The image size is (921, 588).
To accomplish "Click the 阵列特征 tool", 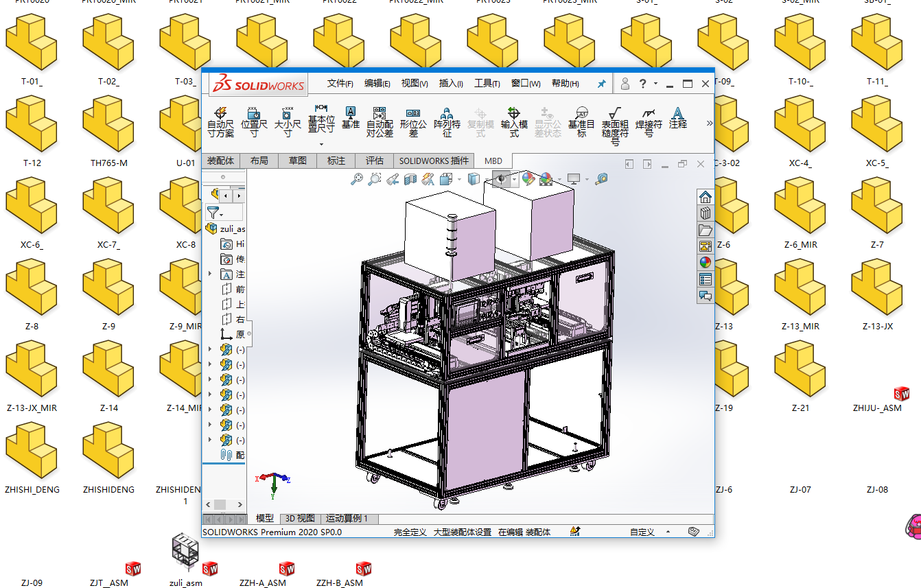I will pos(447,122).
